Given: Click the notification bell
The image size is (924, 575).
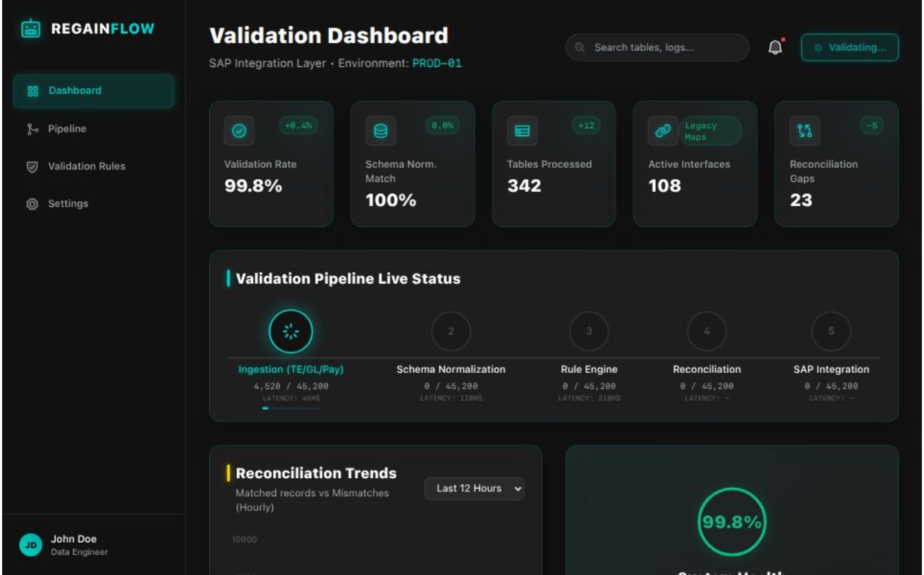Looking at the screenshot, I should [x=776, y=47].
